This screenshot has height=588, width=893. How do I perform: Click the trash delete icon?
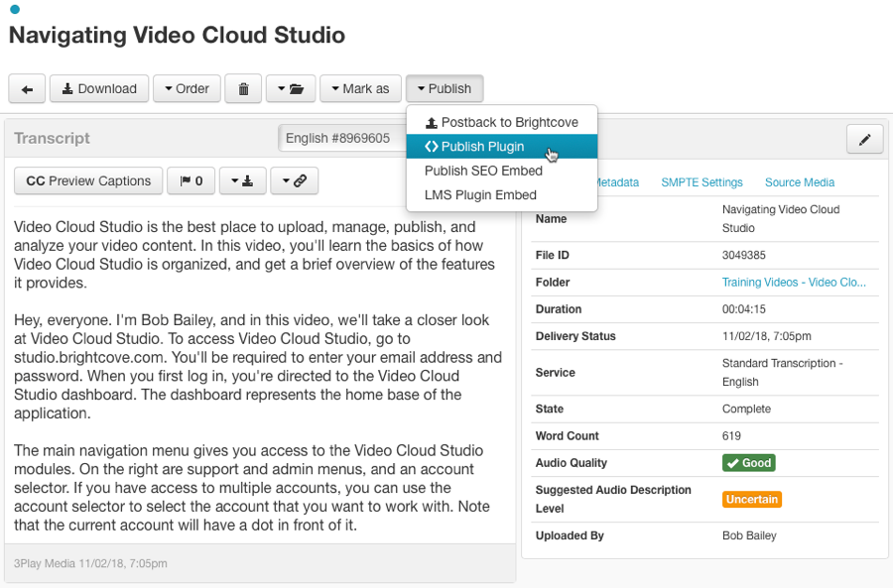[243, 89]
